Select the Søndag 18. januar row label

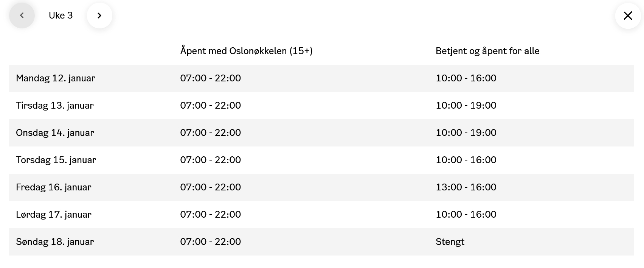55,242
